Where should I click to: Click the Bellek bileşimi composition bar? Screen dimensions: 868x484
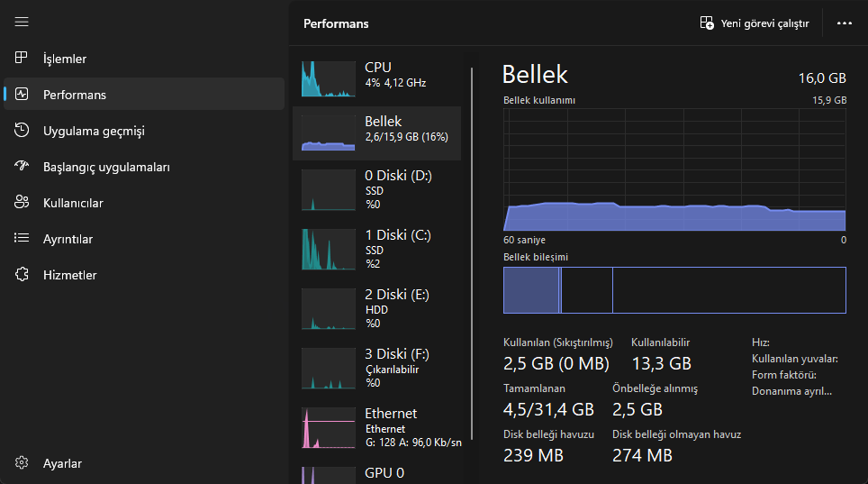click(674, 290)
